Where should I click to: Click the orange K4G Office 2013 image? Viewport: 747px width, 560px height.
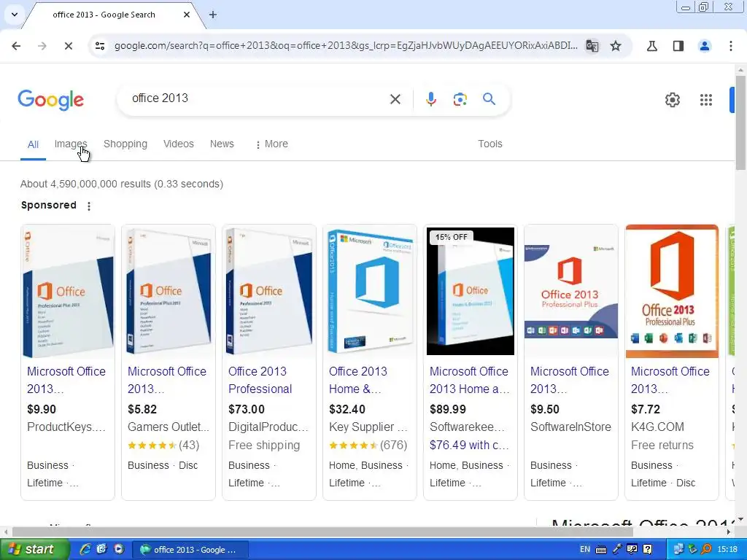click(672, 292)
